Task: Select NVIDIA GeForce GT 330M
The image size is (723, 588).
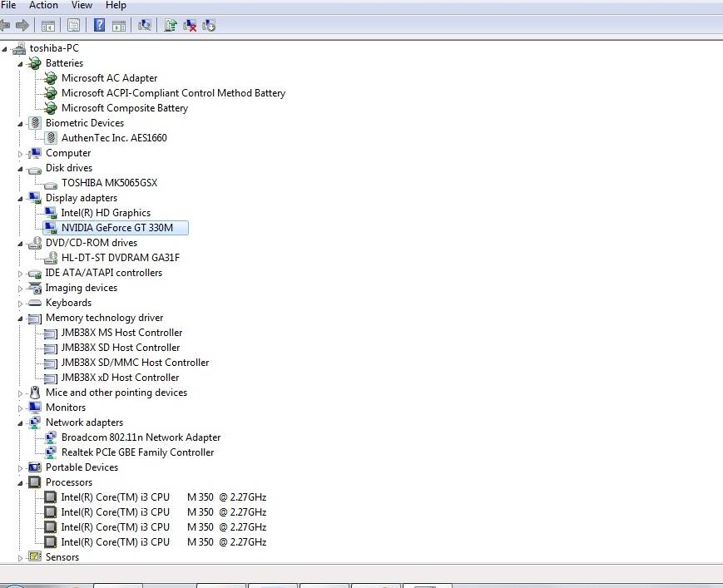Action: coord(117,228)
